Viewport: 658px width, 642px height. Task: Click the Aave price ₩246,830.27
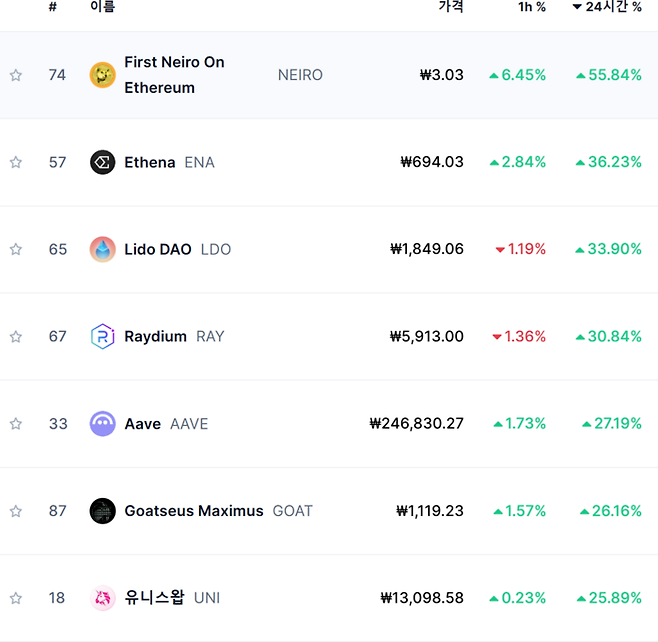tap(417, 423)
